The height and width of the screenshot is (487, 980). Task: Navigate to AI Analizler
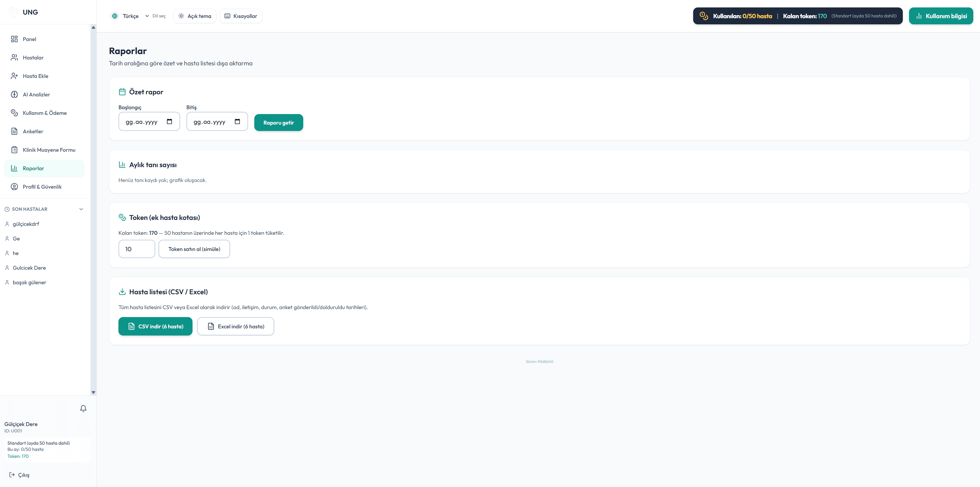[x=44, y=94]
